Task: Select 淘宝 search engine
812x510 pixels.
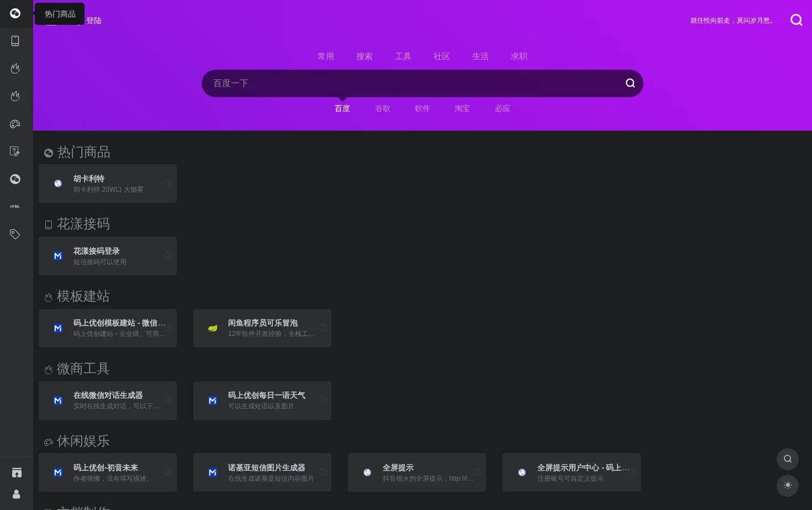Action: tap(462, 109)
